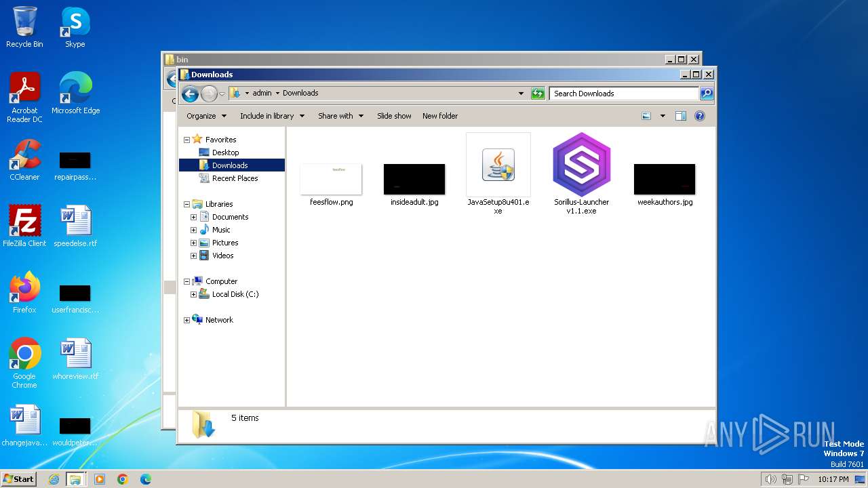Open Chrome from the taskbar
Viewport: 868px width, 488px height.
coord(123,479)
